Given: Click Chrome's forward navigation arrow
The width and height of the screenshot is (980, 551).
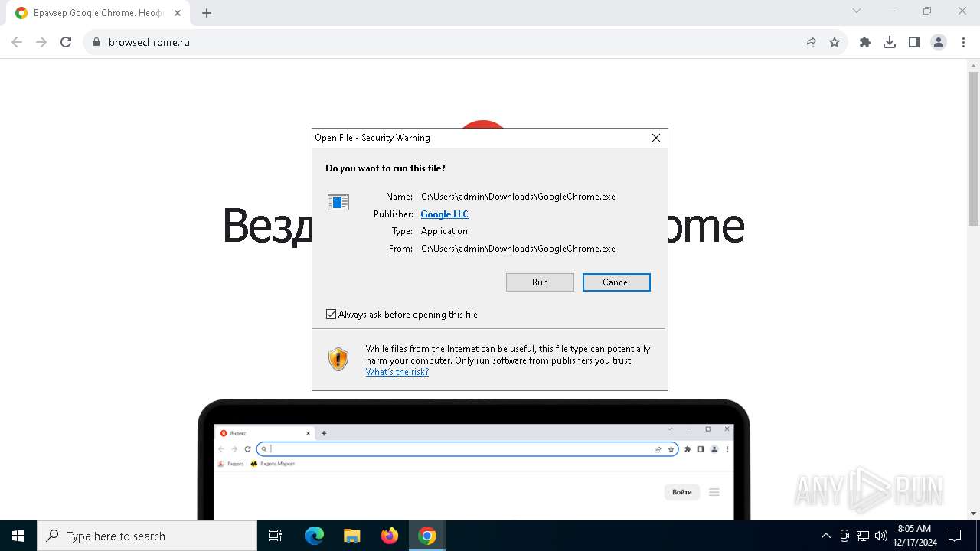Looking at the screenshot, I should (x=41, y=43).
